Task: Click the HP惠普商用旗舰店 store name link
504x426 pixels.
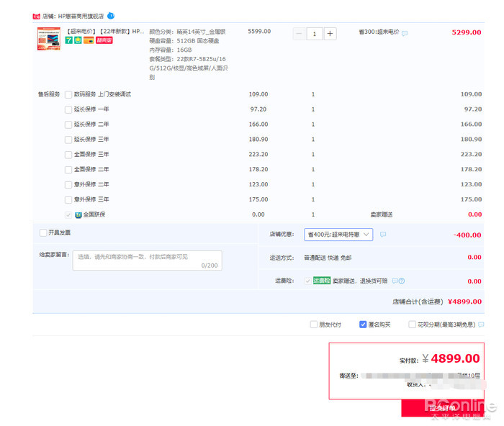Action: point(81,16)
